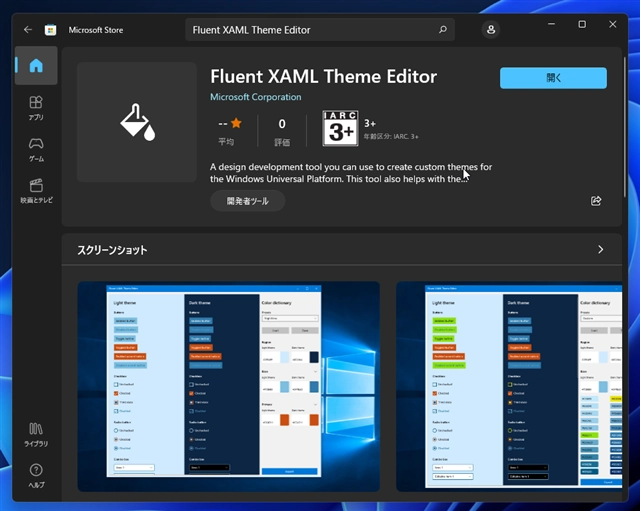Click the paint bucket app icon
The width and height of the screenshot is (640, 511).
(x=137, y=122)
